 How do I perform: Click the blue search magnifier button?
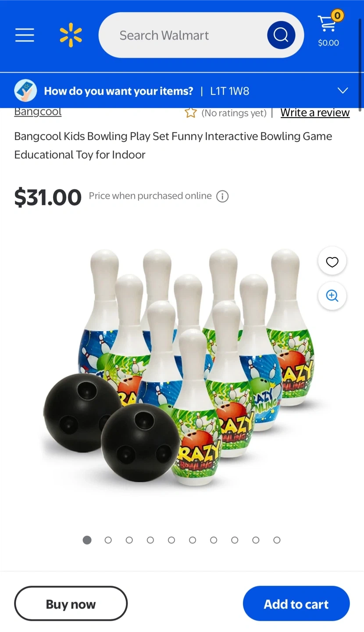point(281,35)
